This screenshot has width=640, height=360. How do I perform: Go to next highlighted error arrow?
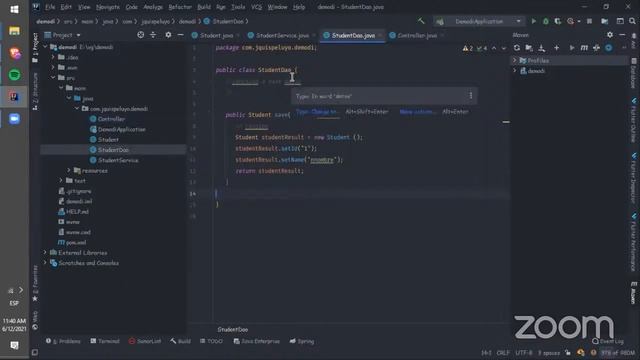click(x=504, y=48)
